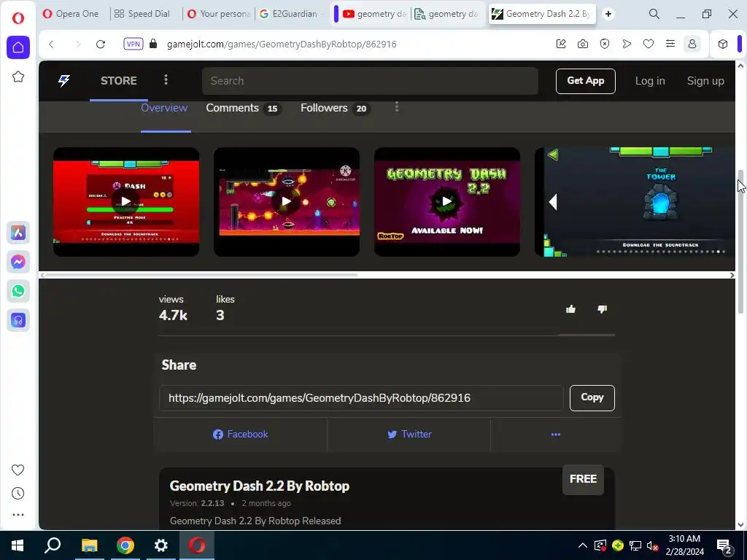Reload the current page
The height and width of the screenshot is (560, 747).
point(101,44)
